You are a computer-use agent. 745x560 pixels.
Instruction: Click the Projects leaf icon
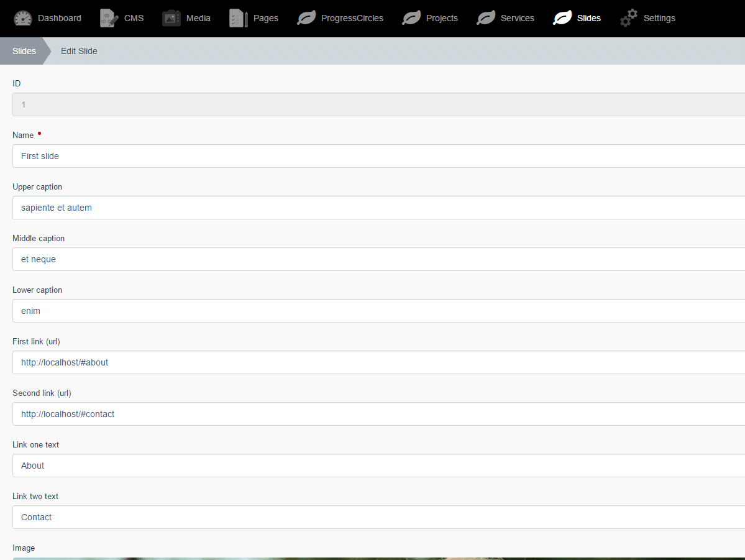(x=411, y=18)
